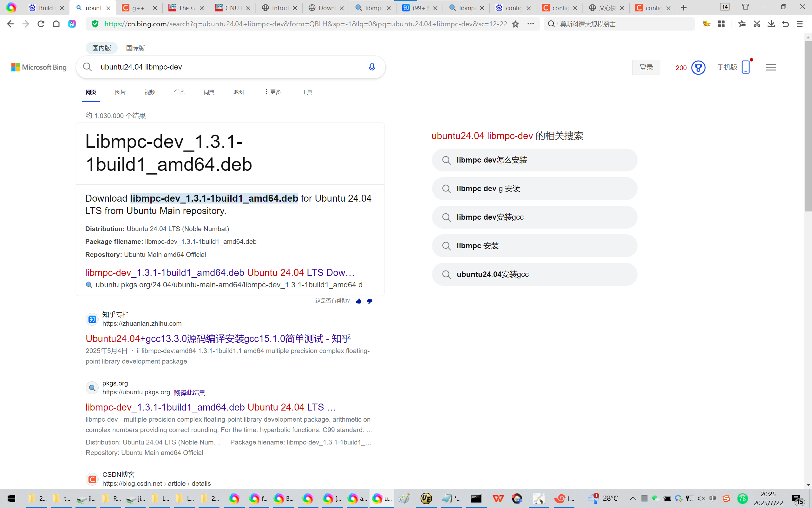Screen dimensions: 812x508
Task: Give thumbs down feedback on featured answer
Action: (370, 301)
